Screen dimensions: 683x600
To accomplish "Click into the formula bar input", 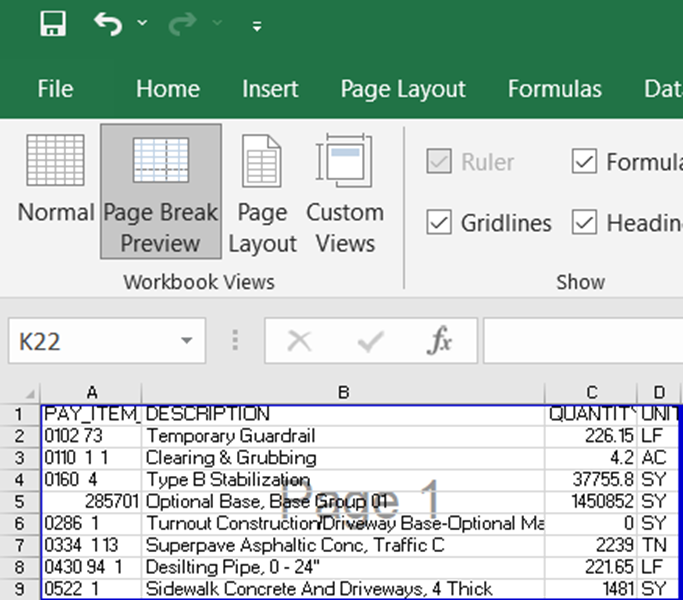I will (x=583, y=341).
